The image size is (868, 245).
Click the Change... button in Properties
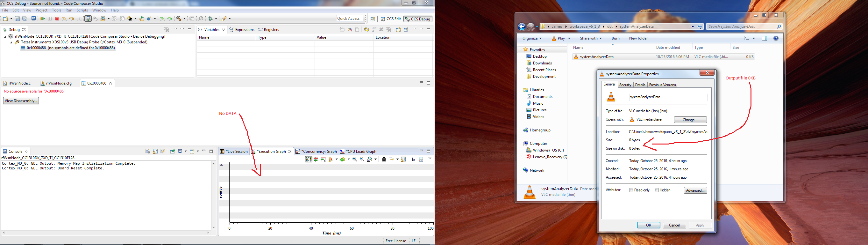[x=690, y=120]
